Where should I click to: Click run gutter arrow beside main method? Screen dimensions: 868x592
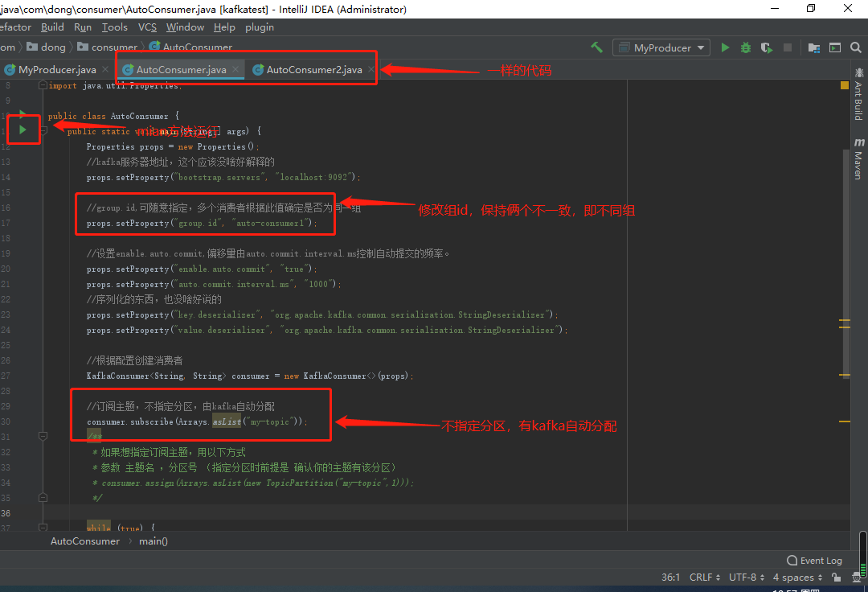23,129
